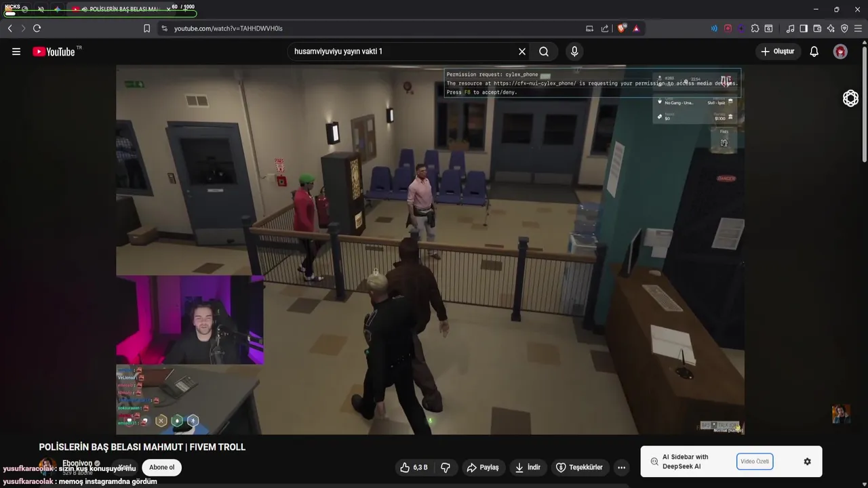This screenshot has width=868, height=488.
Task: Click the Paylaş share button
Action: pyautogui.click(x=482, y=467)
